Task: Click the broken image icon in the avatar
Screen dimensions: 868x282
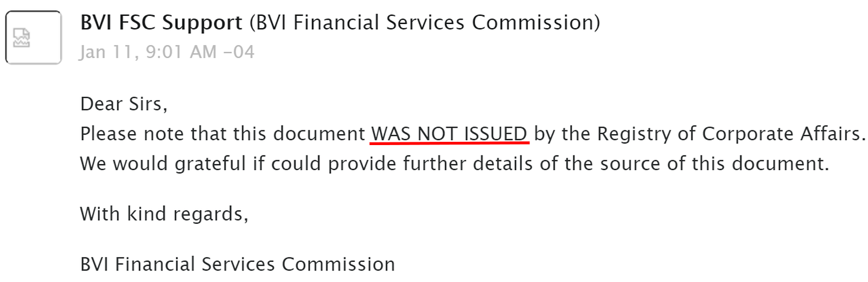Action: tap(21, 38)
